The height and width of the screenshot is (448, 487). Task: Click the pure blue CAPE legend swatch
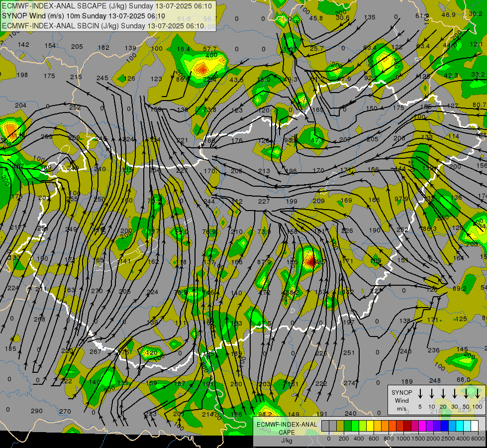[444, 426]
